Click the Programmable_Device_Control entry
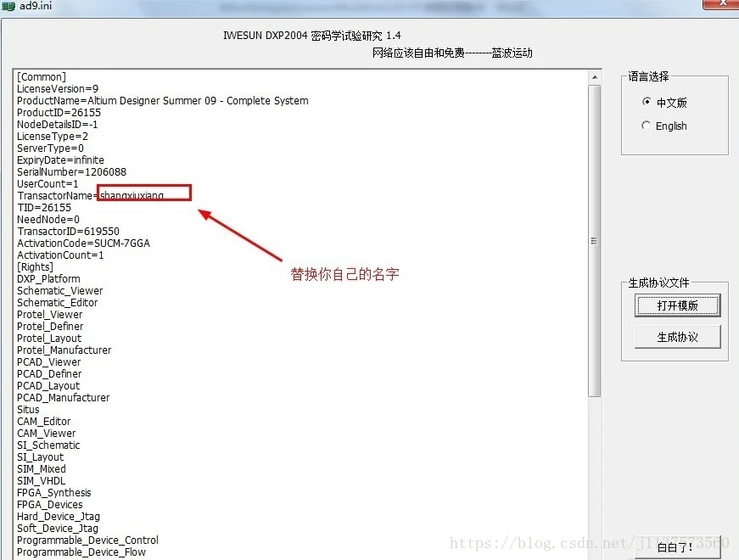Screen dimensions: 739x560 (87, 540)
